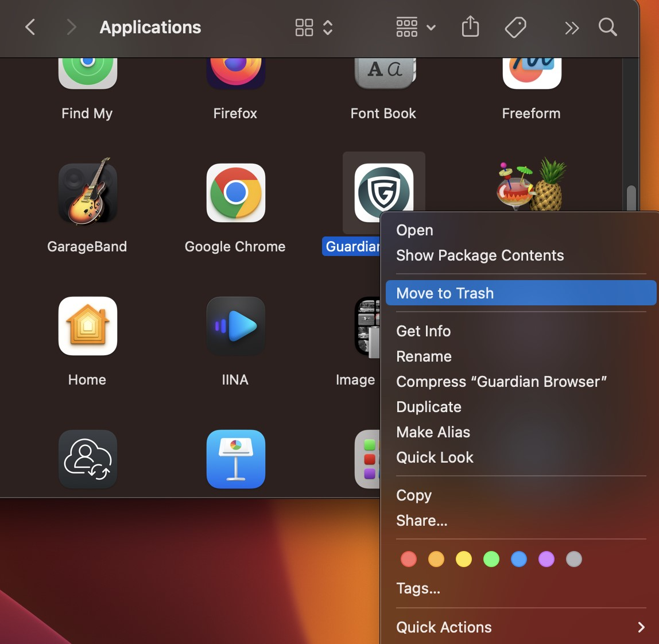Click the "IINA" app label
Image resolution: width=659 pixels, height=644 pixels.
coord(235,379)
